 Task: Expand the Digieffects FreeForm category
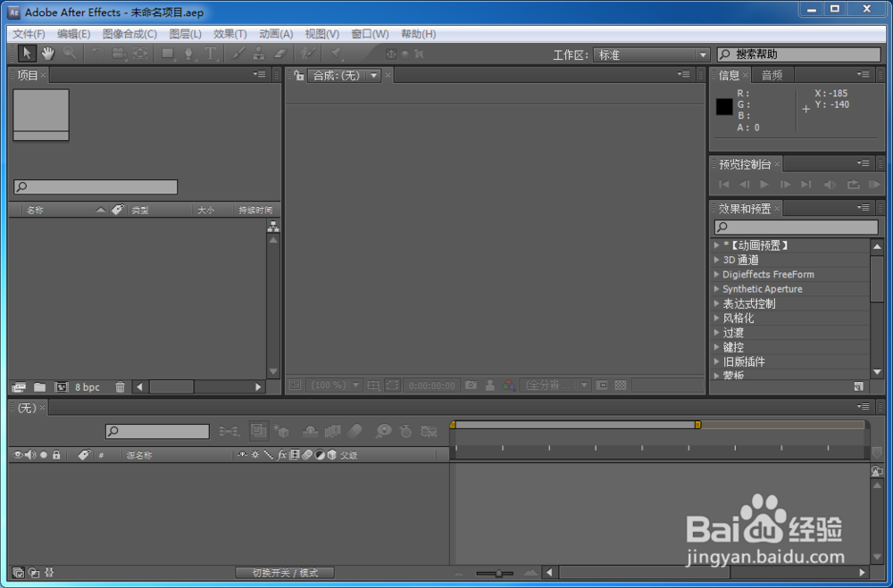[716, 274]
